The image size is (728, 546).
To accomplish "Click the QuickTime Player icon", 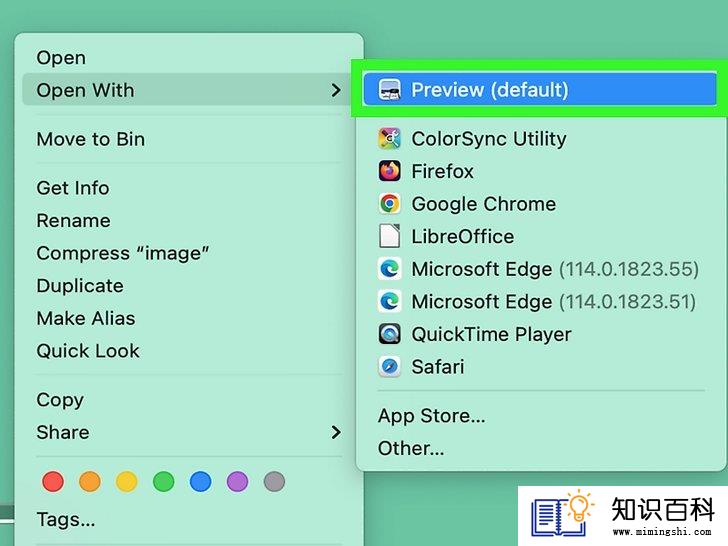I will [x=390, y=334].
